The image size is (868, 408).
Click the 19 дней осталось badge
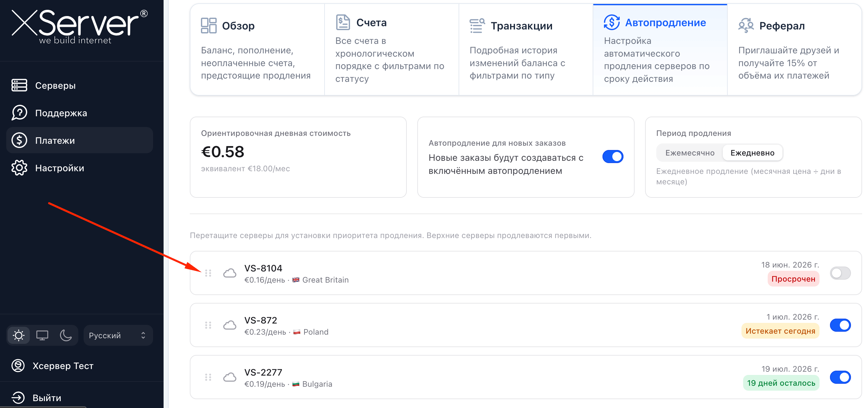click(781, 383)
